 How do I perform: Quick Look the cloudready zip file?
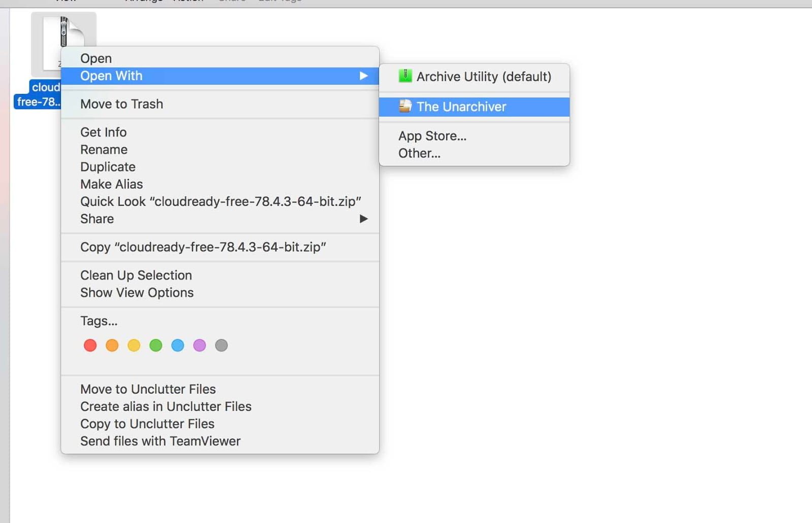point(220,201)
